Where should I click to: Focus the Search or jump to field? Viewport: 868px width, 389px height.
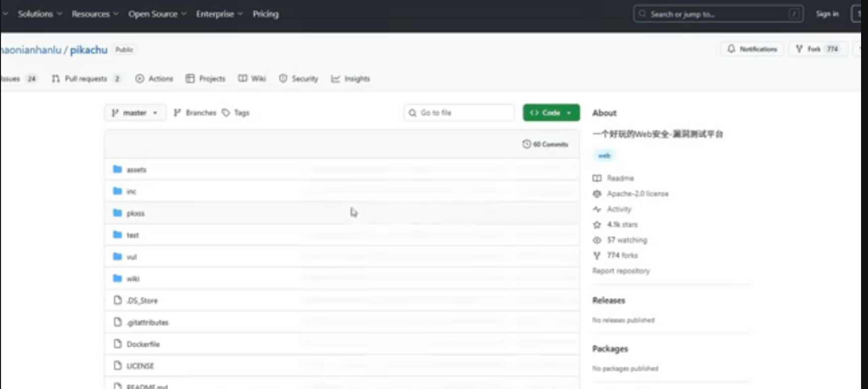tap(718, 14)
